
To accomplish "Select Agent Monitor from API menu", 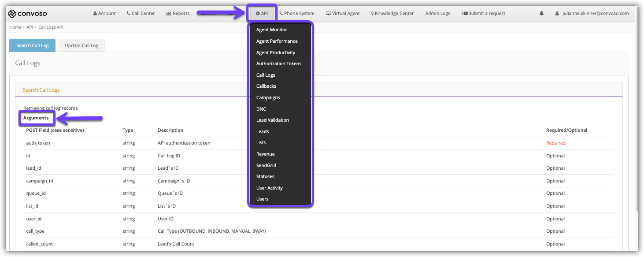I will click(271, 30).
